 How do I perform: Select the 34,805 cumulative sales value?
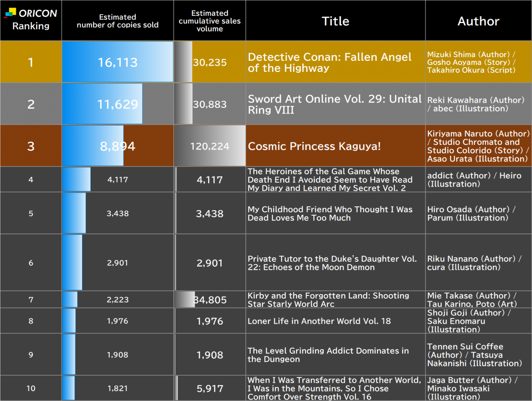click(x=210, y=300)
